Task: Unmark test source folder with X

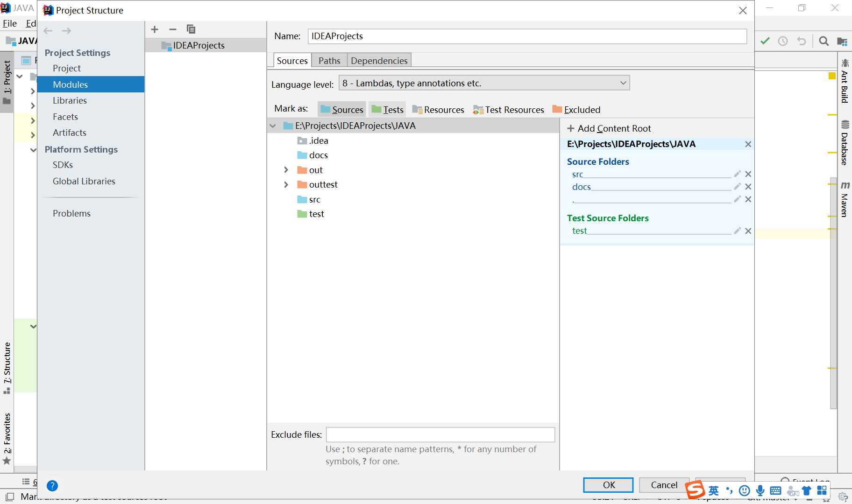Action: click(748, 231)
